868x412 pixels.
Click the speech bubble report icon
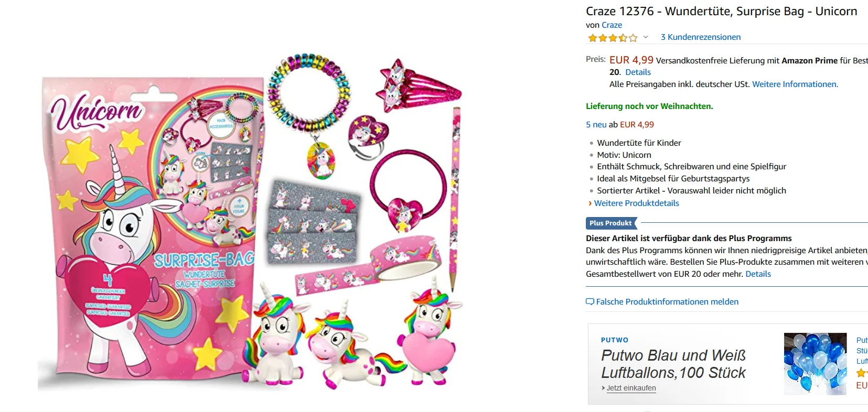pos(590,302)
